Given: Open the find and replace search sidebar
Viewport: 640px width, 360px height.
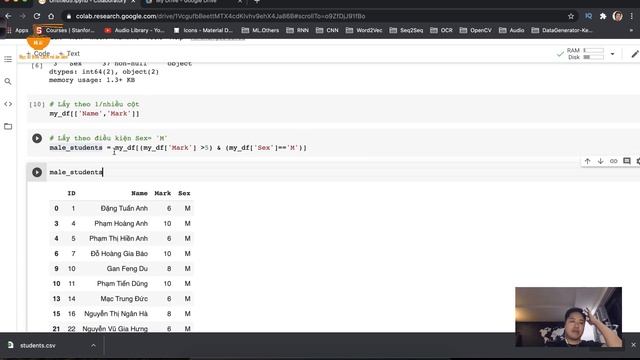Looking at the screenshot, I should pos(8,82).
